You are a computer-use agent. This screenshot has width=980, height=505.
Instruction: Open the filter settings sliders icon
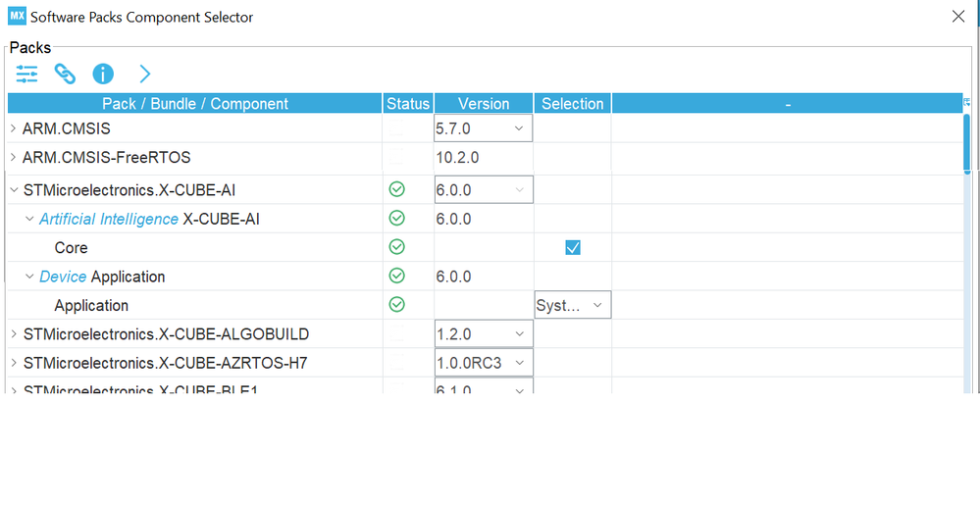(x=26, y=74)
